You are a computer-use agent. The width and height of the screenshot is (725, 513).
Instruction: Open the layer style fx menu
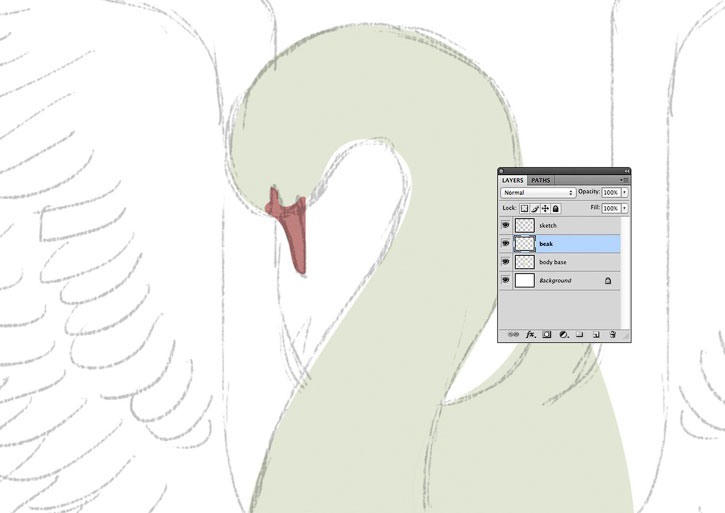pos(531,334)
